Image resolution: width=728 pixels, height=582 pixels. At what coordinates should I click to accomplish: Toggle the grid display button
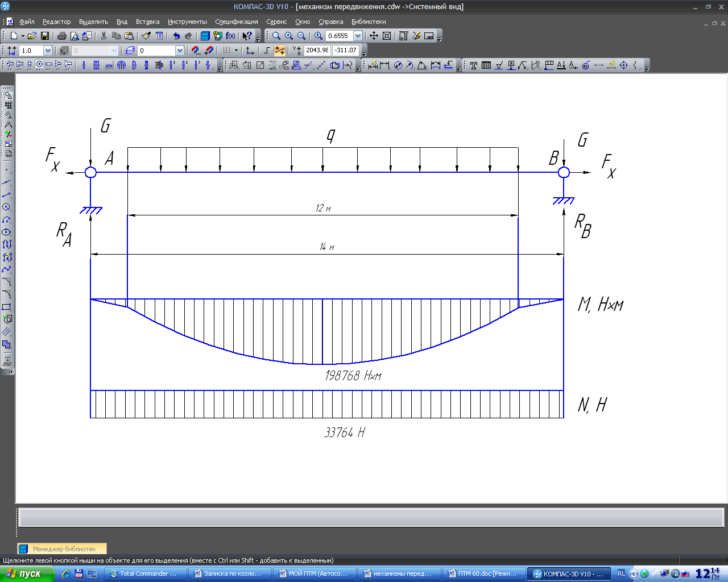(x=226, y=51)
